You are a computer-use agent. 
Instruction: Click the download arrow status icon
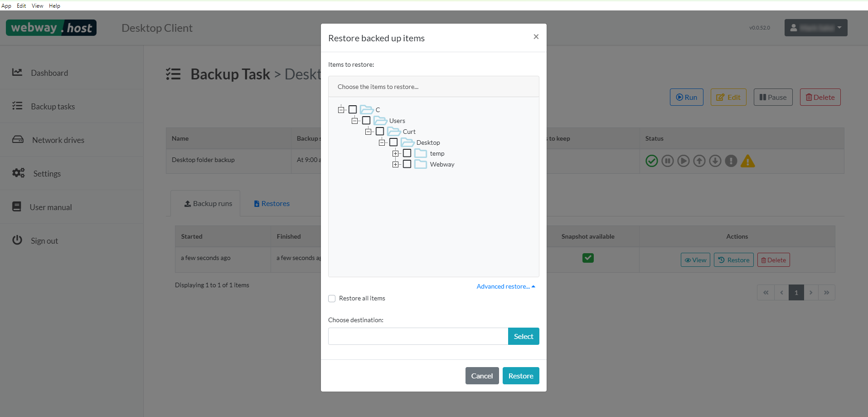715,161
